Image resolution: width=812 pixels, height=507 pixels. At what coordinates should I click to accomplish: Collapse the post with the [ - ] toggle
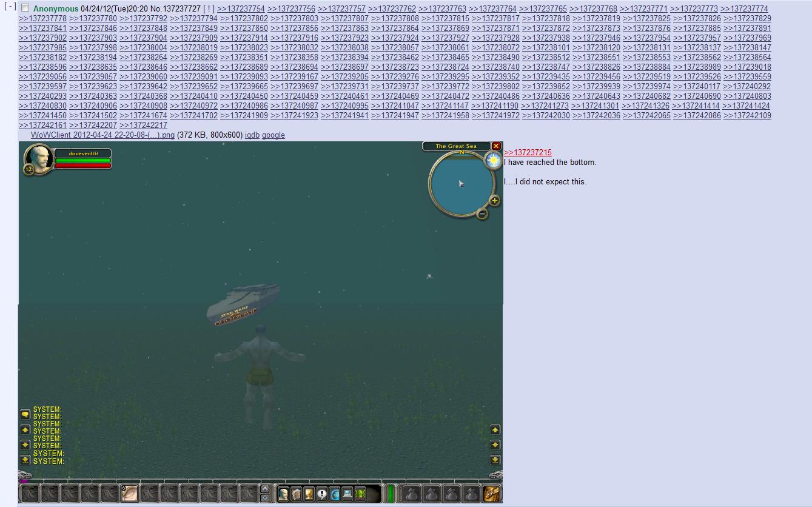tap(10, 7)
